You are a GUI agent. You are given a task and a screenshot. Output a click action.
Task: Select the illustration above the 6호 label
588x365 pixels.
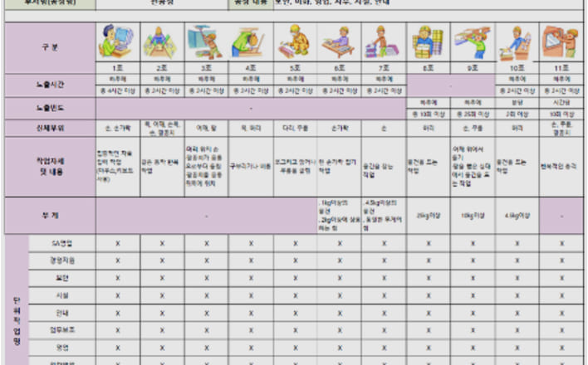click(339, 41)
